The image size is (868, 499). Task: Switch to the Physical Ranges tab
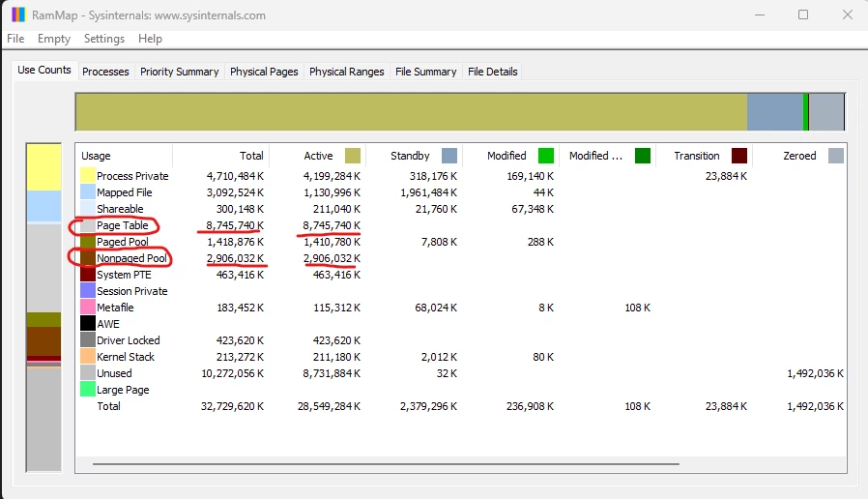[347, 72]
